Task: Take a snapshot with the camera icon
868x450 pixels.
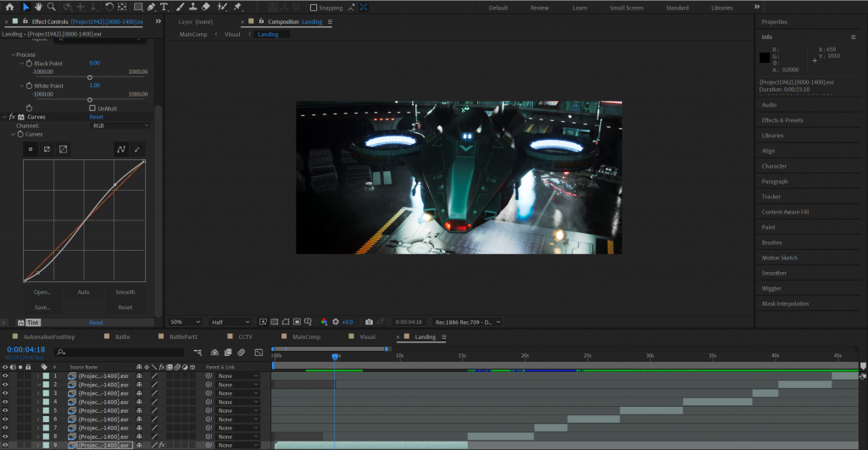Action: [x=369, y=322]
